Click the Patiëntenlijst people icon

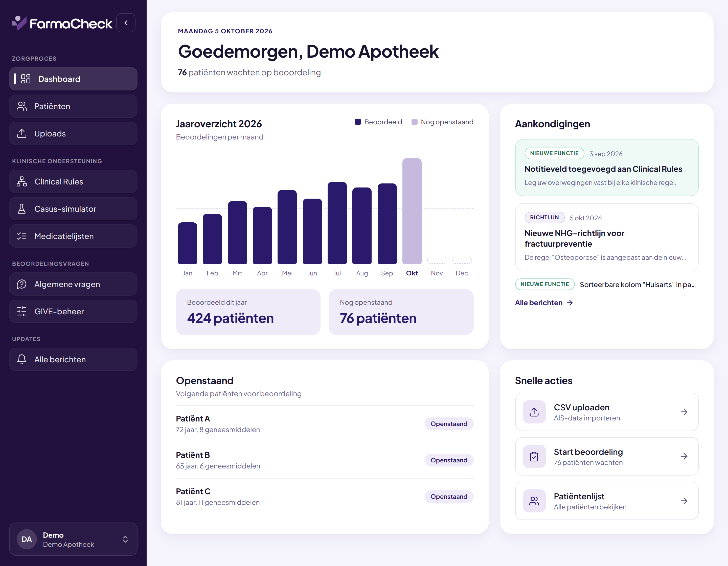tap(534, 501)
